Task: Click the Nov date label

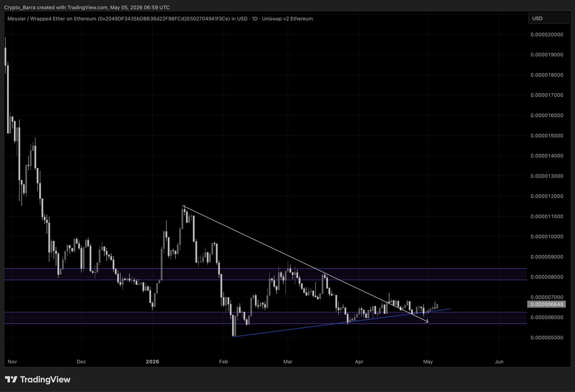Action: pyautogui.click(x=12, y=362)
